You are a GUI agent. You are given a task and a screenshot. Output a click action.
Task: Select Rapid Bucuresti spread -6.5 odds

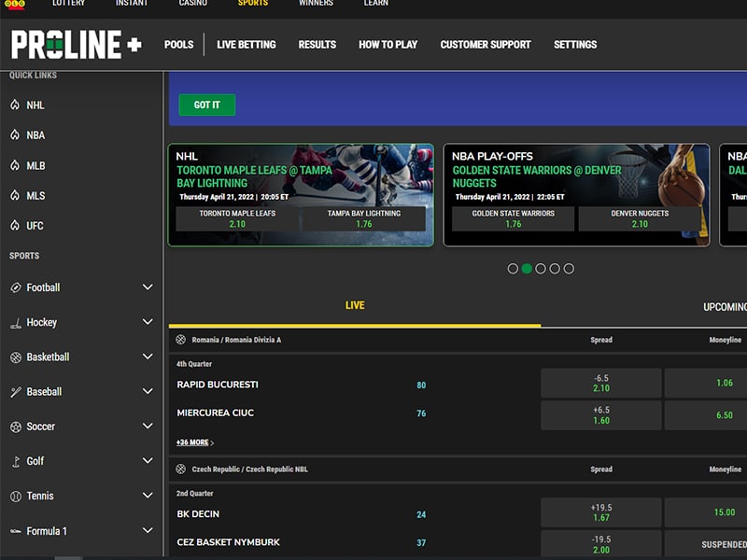tap(600, 383)
